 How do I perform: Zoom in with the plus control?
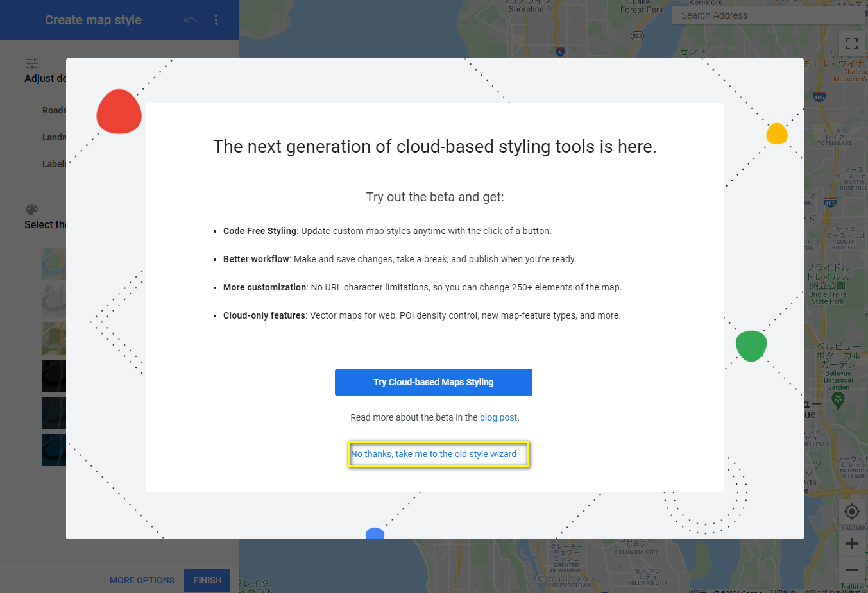pos(851,543)
